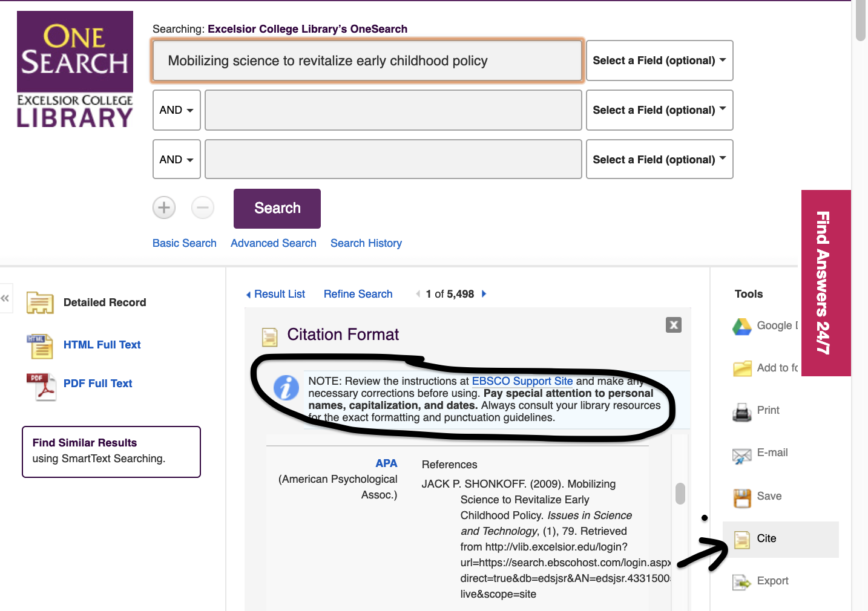Click the Export icon
This screenshot has width=868, height=611.
pos(742,582)
